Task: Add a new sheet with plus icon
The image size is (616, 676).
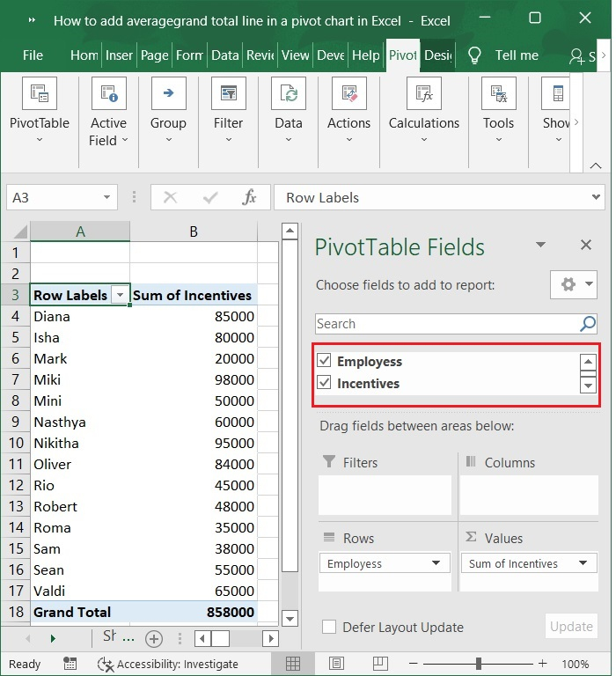Action: click(x=154, y=639)
